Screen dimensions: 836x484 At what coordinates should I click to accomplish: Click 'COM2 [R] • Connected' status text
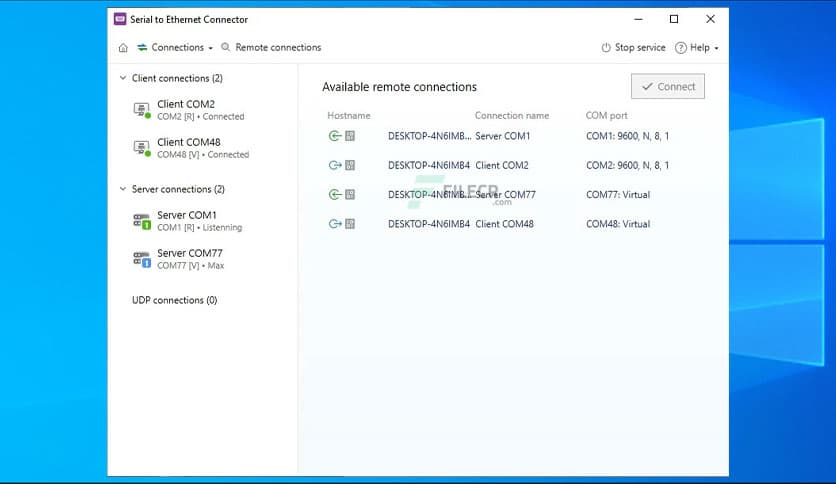pos(200,117)
